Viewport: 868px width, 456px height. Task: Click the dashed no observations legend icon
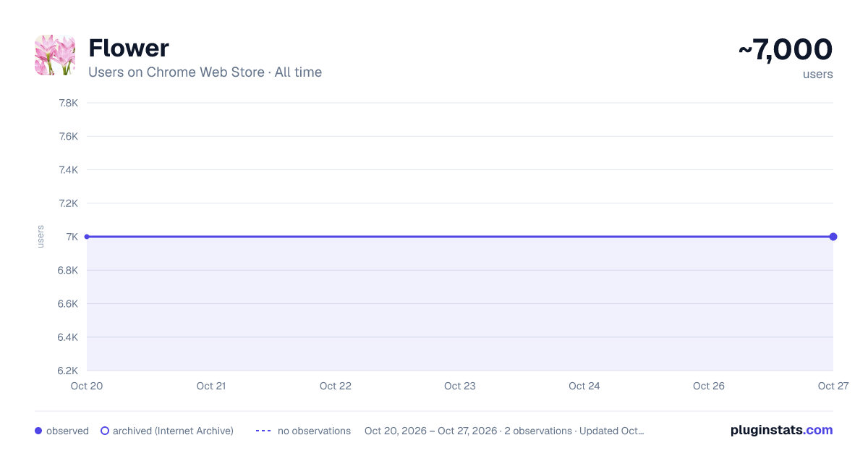pyautogui.click(x=263, y=431)
